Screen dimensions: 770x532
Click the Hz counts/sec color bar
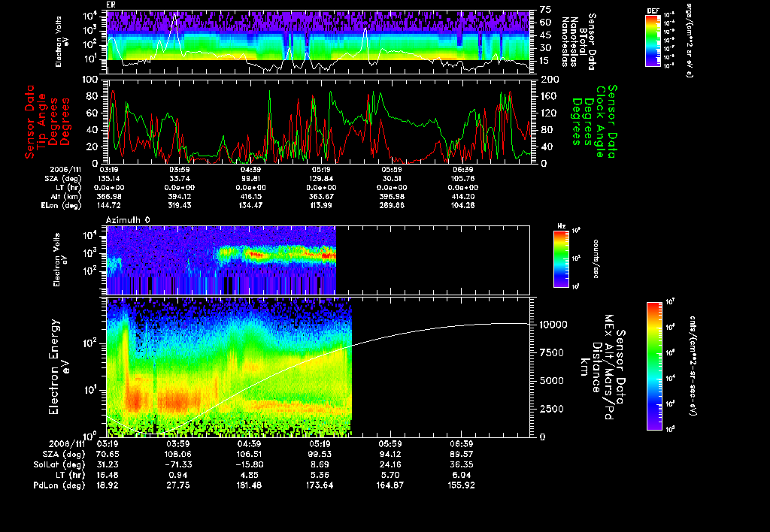click(559, 259)
